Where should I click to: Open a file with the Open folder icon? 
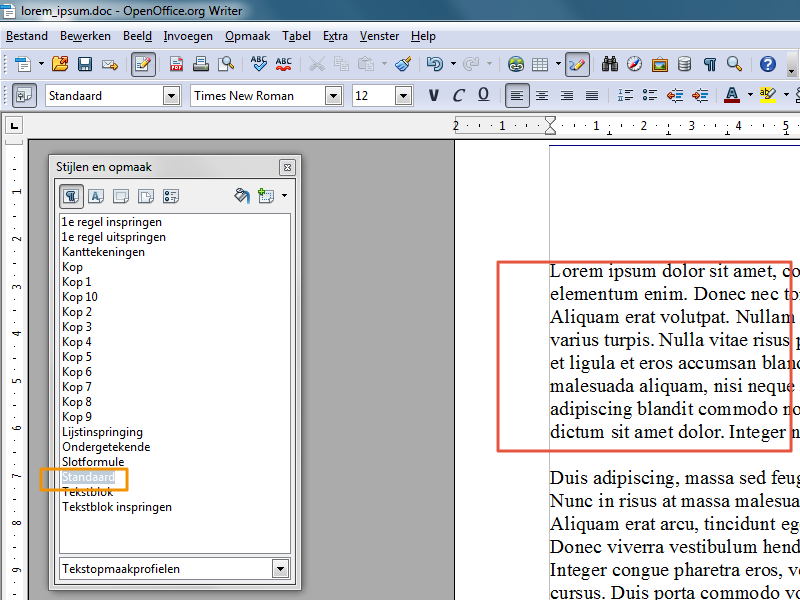(60, 64)
